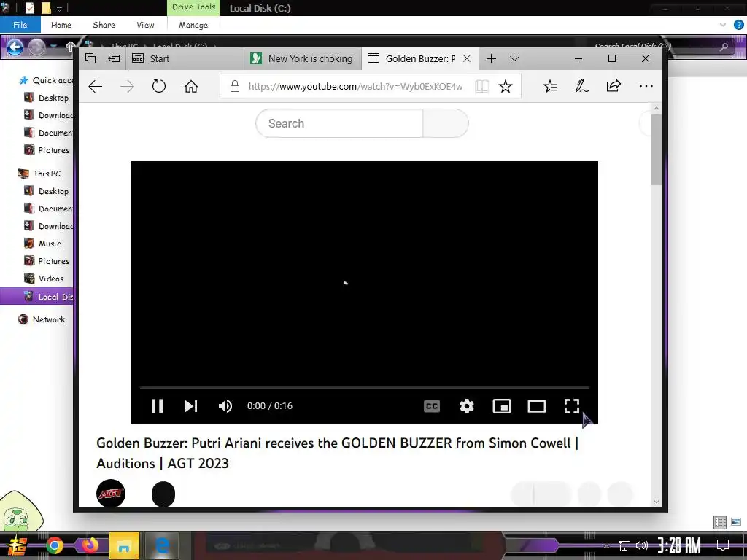747x560 pixels.
Task: Select Local Disk in navigation pane
Action: click(x=37, y=296)
